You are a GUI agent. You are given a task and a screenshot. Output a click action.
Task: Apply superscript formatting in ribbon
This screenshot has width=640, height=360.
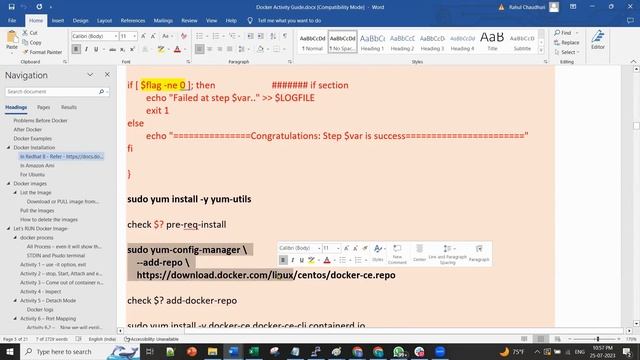pos(132,49)
